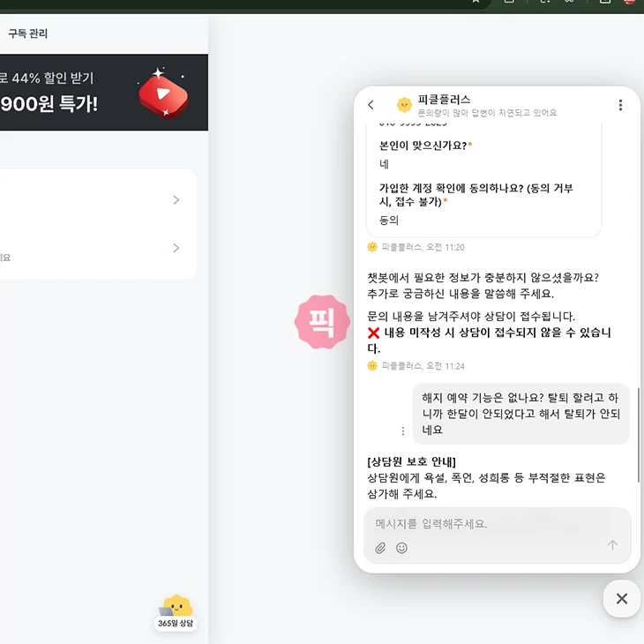Click the pink 픽 badge logo
Screen dimensions: 644x644
tap(322, 322)
